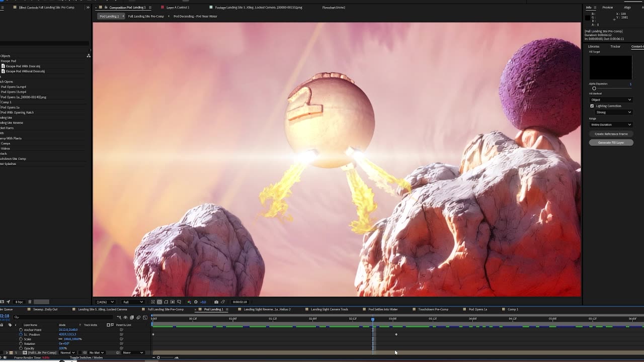Viewport: 644px width, 362px height.
Task: Click the Info panel color swatch
Action: coord(587,18)
